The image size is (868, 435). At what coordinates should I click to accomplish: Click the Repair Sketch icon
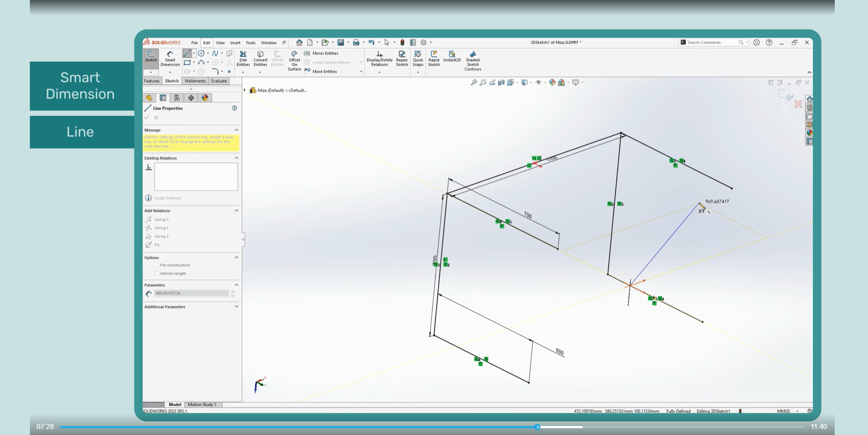click(x=402, y=58)
